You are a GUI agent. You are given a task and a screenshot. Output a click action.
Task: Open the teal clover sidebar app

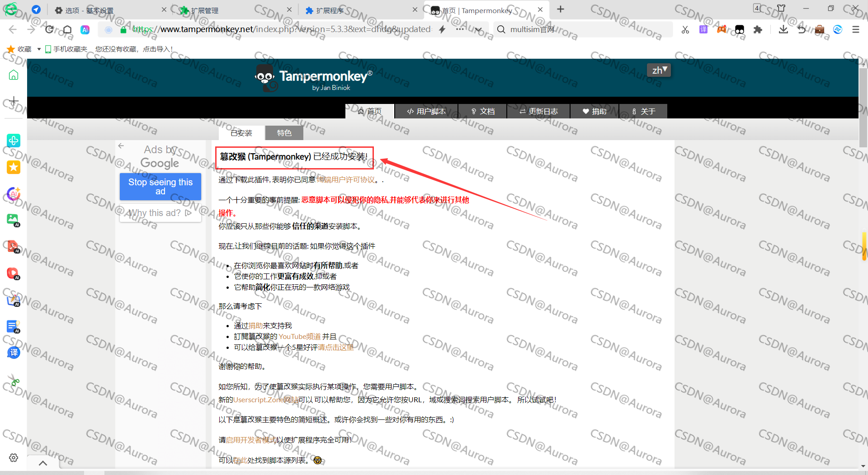pos(14,141)
